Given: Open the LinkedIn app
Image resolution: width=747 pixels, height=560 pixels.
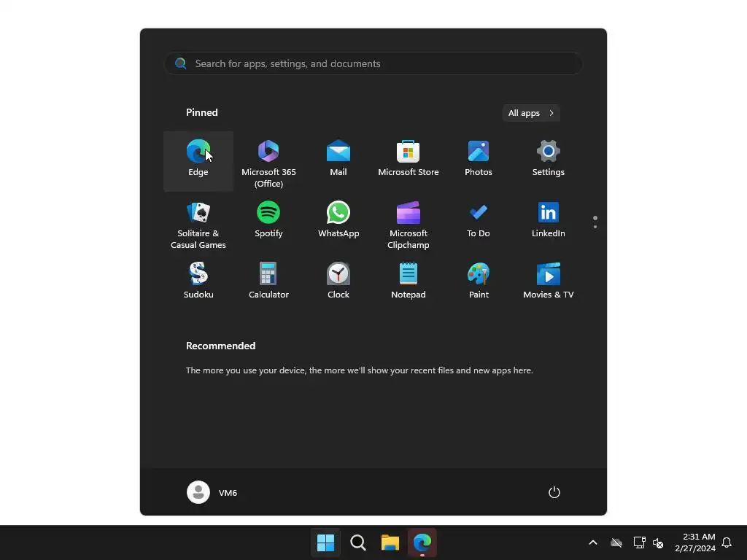Looking at the screenshot, I should click(x=549, y=223).
